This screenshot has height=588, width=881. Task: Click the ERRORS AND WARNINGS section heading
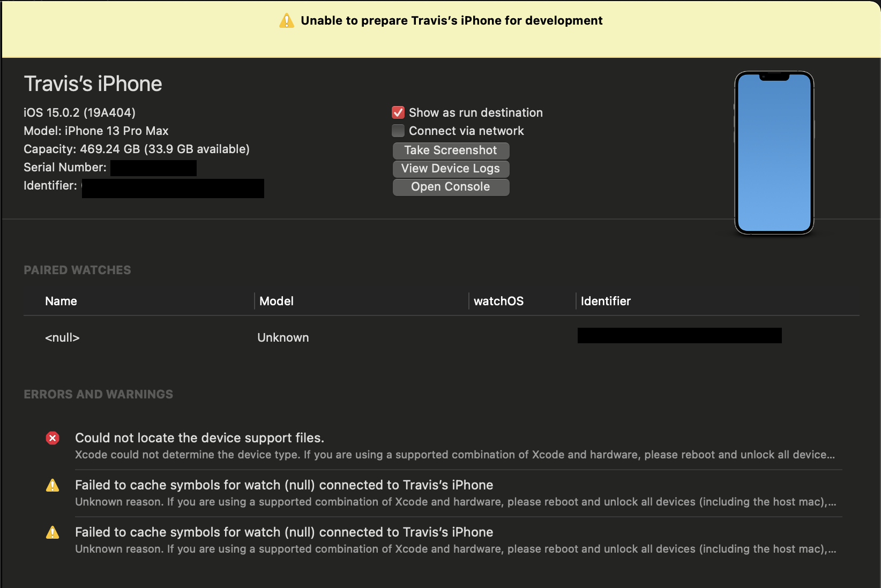[98, 394]
